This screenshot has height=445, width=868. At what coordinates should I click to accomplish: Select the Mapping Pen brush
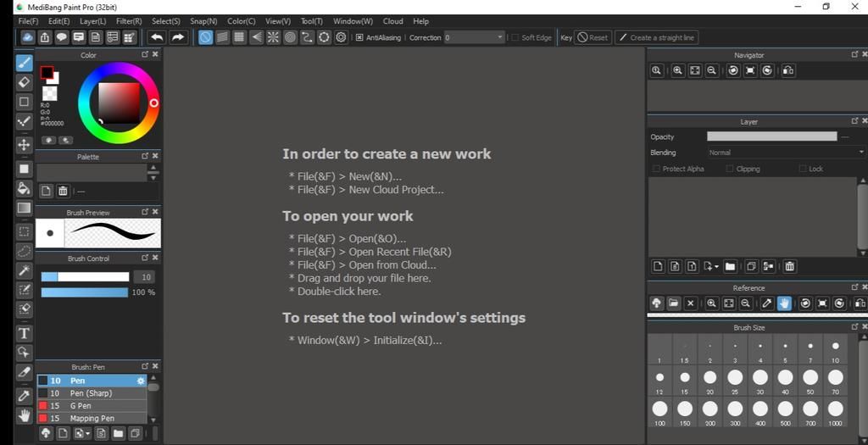pyautogui.click(x=92, y=419)
